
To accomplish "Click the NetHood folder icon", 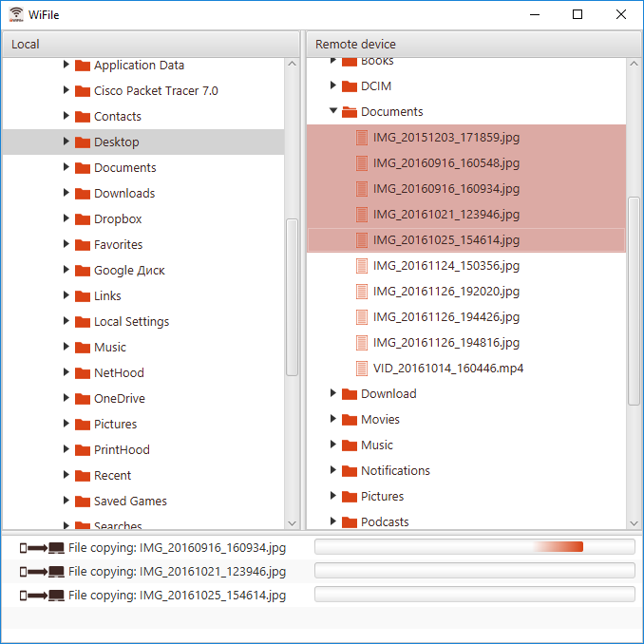I will point(83,373).
